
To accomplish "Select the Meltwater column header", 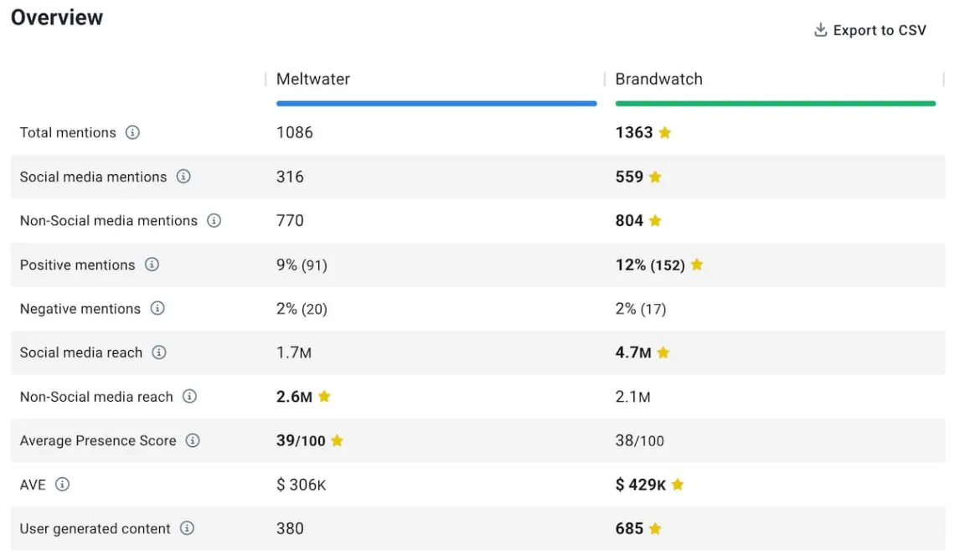I will 312,79.
